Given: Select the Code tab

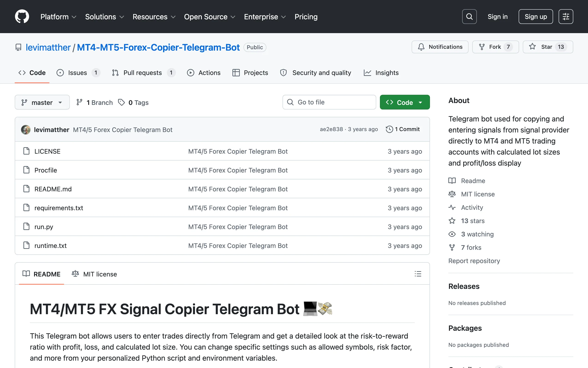Looking at the screenshot, I should click(32, 73).
